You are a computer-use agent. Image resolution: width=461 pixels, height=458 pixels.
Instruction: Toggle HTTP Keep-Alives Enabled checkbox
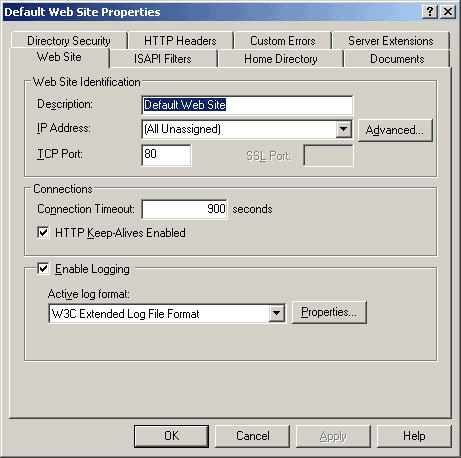[x=43, y=232]
